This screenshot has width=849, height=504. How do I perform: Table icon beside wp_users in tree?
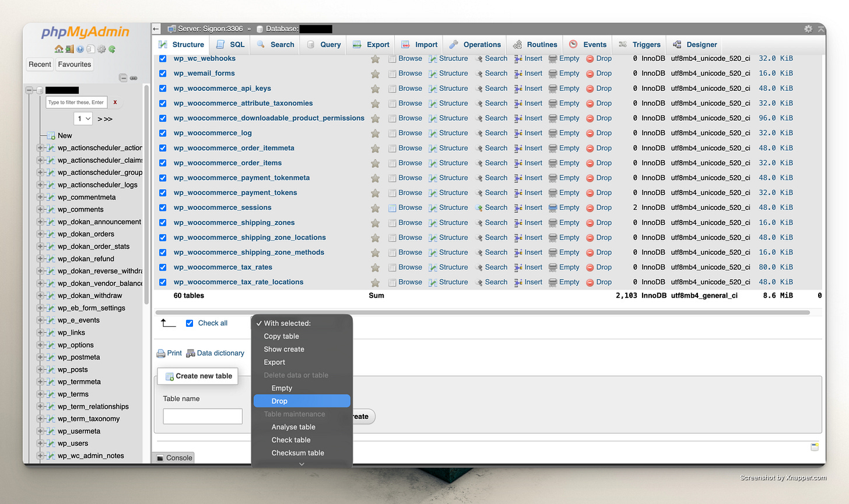coord(51,443)
